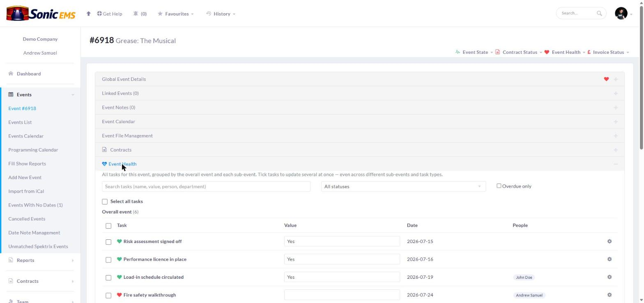Go to Dashboard in sidebar
This screenshot has width=644, height=303.
tap(29, 74)
